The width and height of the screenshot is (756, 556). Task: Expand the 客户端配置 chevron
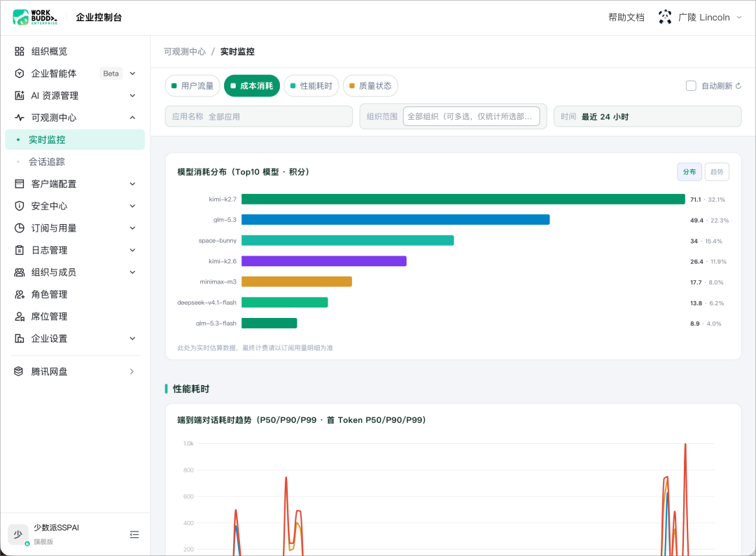[x=132, y=183]
